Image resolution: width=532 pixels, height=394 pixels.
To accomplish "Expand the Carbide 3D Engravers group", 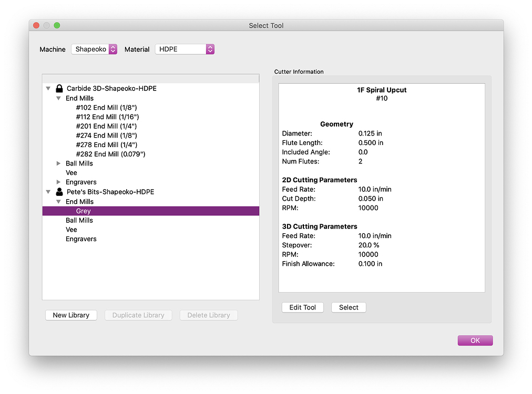I will point(59,182).
